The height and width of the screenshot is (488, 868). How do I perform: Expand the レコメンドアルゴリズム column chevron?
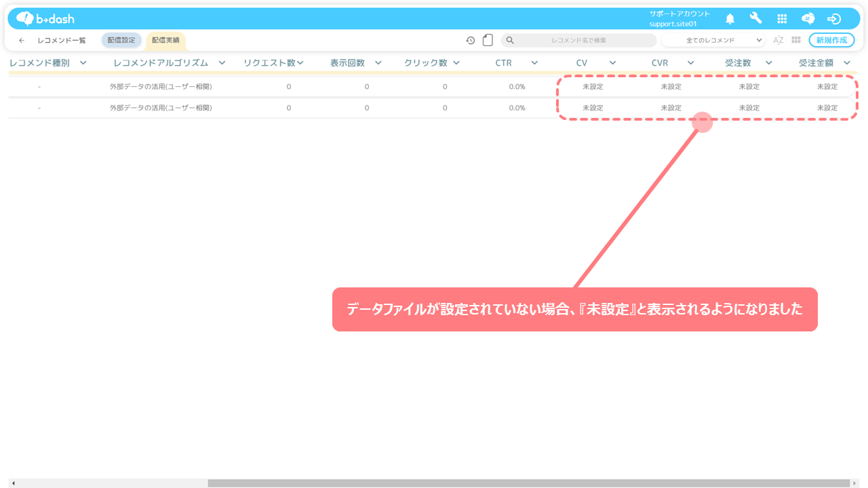tap(222, 63)
